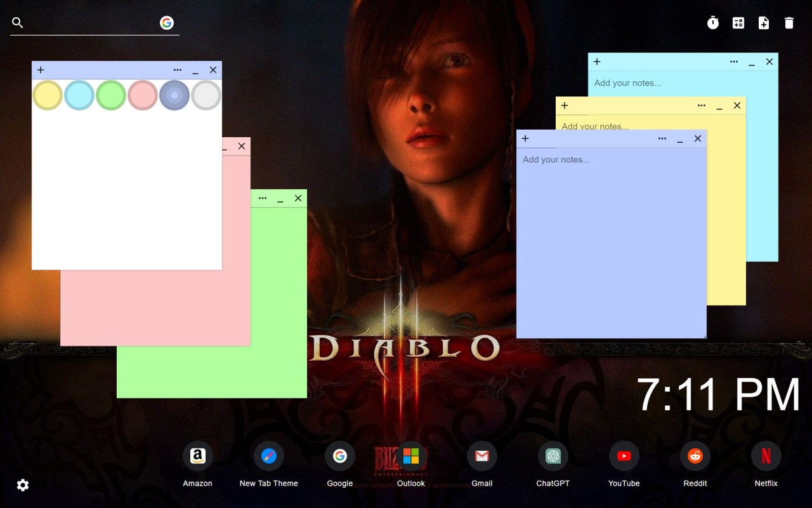The height and width of the screenshot is (508, 812).
Task: Open the three-dot menu on the cyan note
Action: (x=734, y=62)
